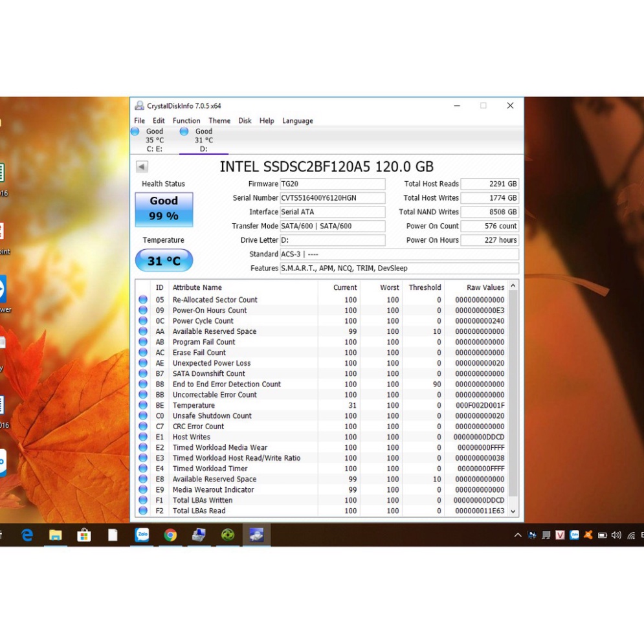Click status icon of BE Temperature row
The image size is (644, 644).
point(143,405)
